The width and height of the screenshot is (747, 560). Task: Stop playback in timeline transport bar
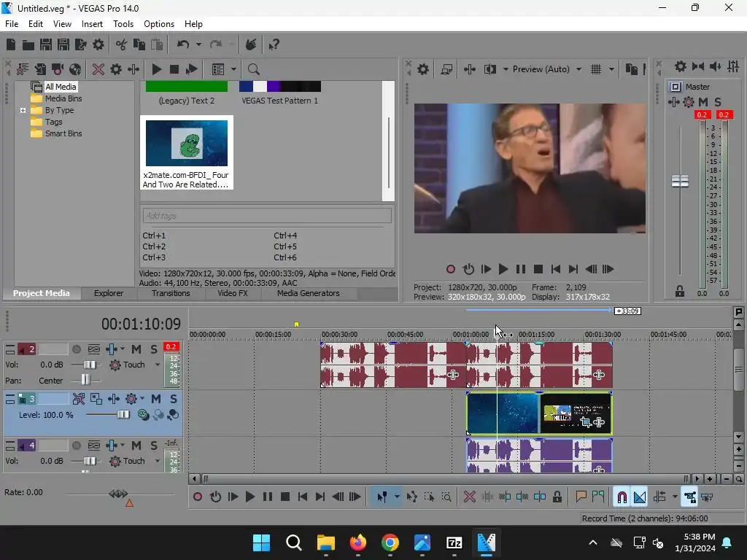285,497
